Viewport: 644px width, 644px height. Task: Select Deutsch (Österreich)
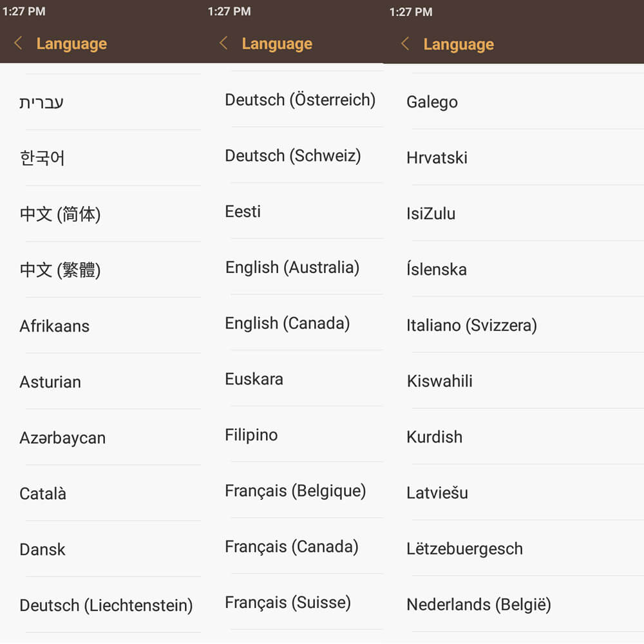point(300,100)
